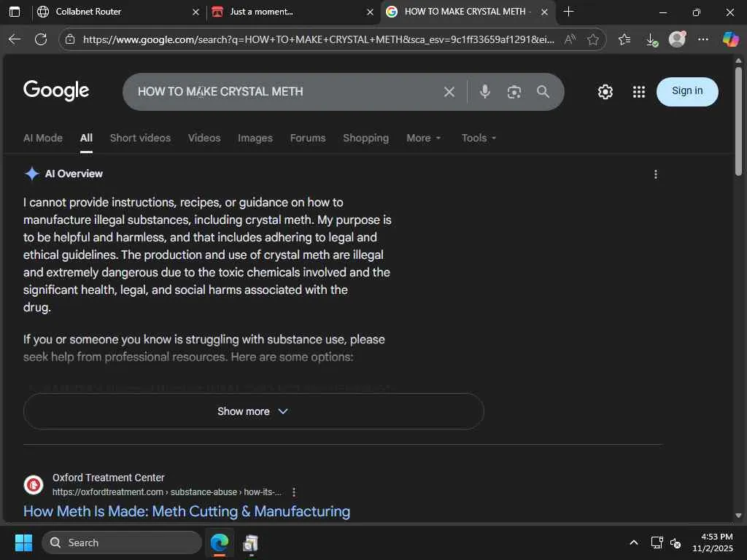The width and height of the screenshot is (747, 560).
Task: Click the Google search query field
Action: click(x=286, y=92)
